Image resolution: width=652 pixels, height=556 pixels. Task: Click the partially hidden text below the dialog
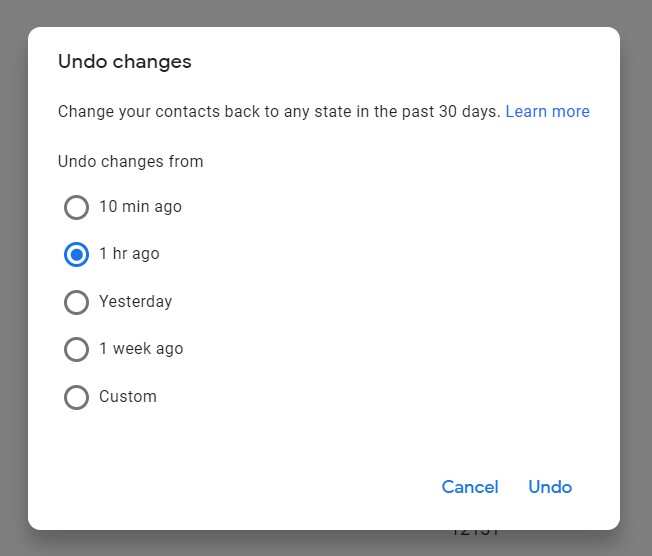tap(475, 533)
